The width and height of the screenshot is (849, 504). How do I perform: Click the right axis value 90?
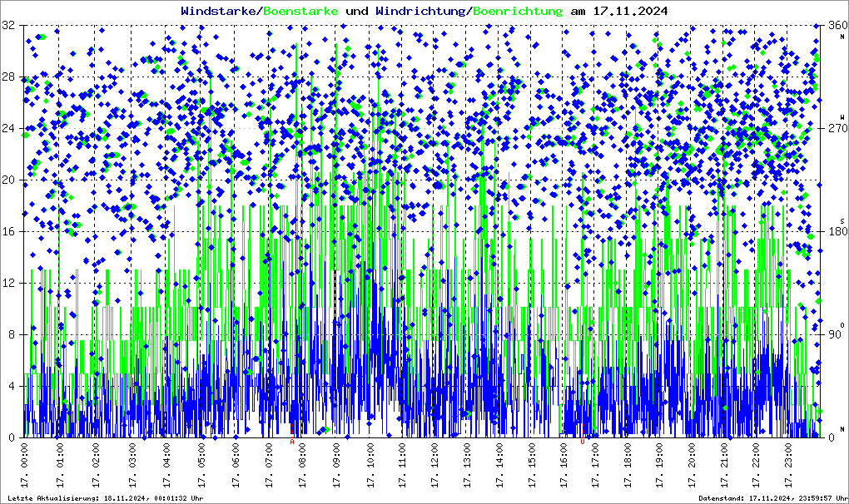coord(834,334)
